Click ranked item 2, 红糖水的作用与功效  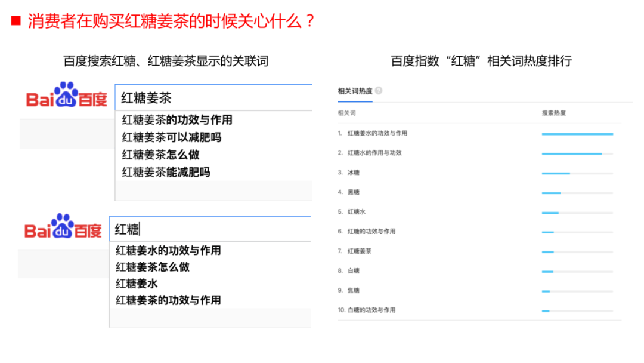tap(374, 153)
